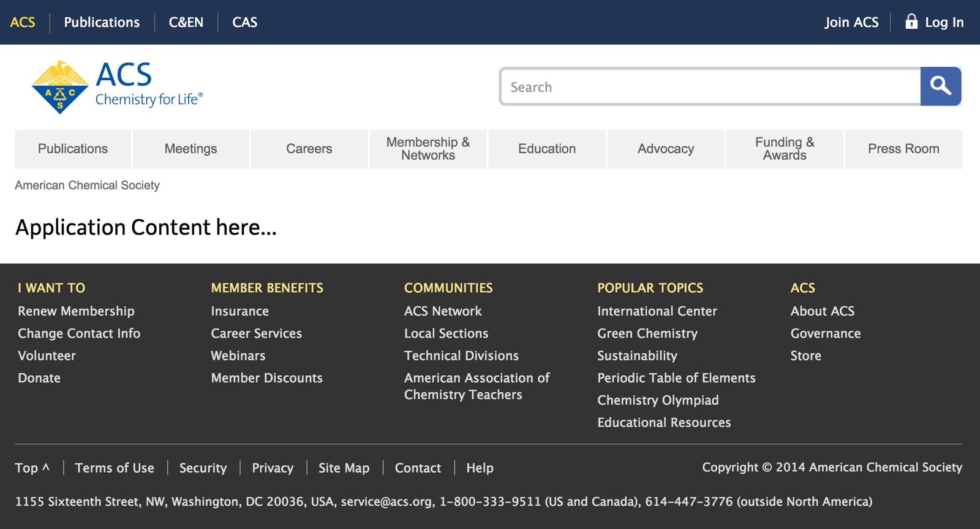Click the magnifying glass search button
980x529 pixels.
pyautogui.click(x=941, y=86)
